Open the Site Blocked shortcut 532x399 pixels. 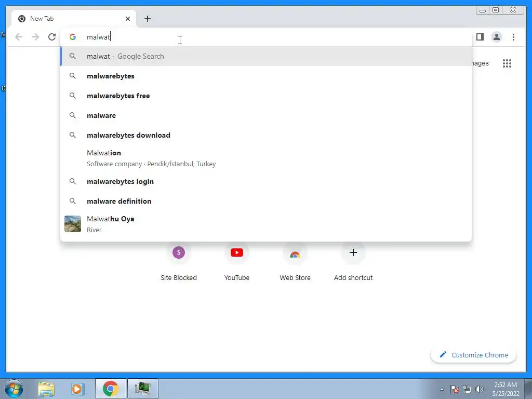pyautogui.click(x=179, y=262)
